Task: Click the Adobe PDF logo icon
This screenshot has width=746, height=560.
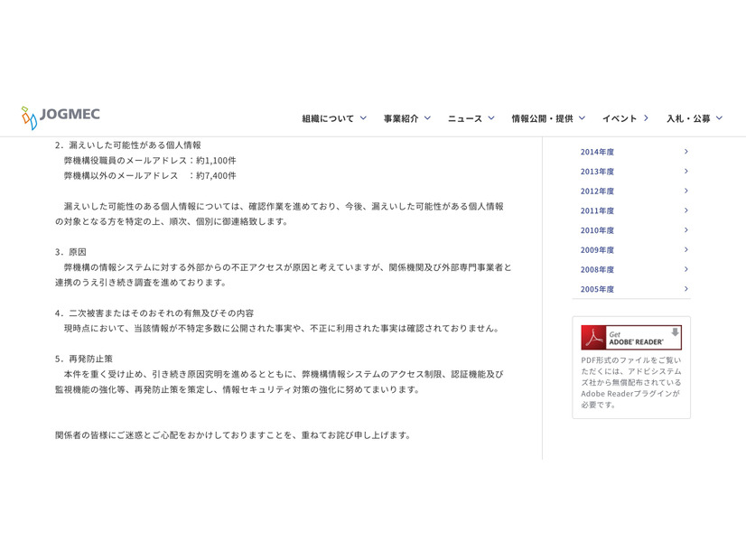Action: 593,337
